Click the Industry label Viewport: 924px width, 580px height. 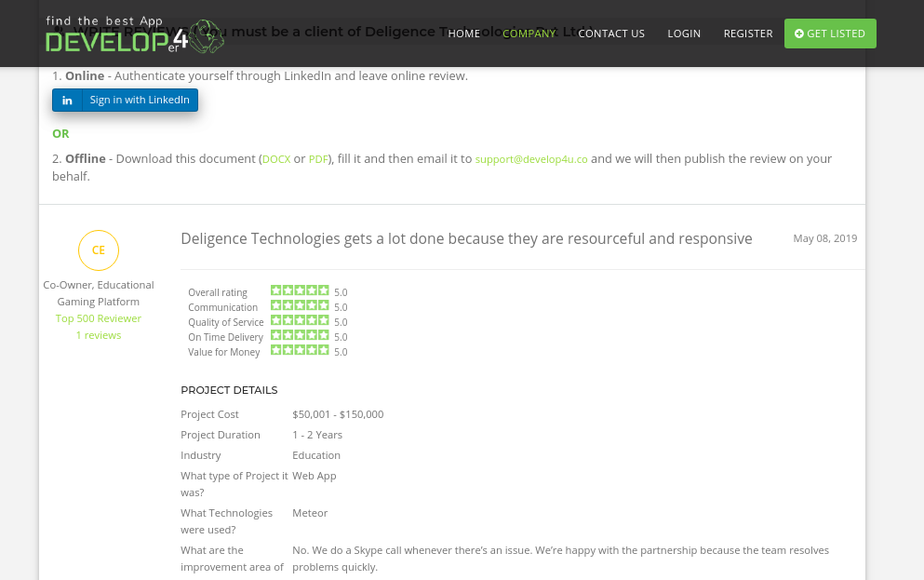pos(200,455)
